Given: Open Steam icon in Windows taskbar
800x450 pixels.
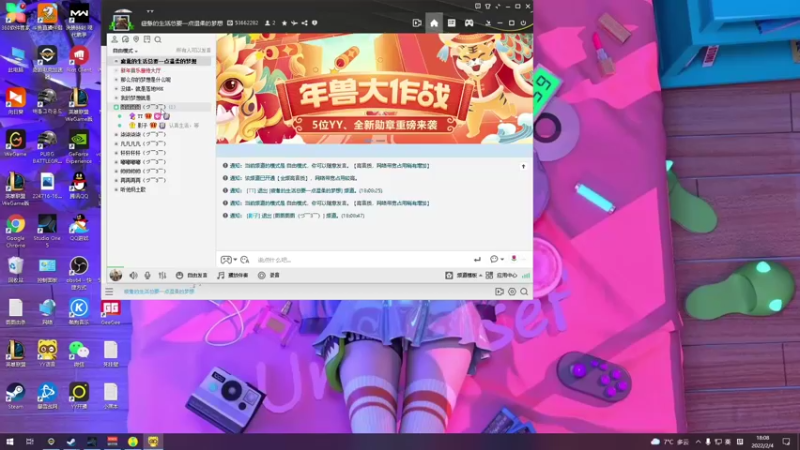Looking at the screenshot, I should 71,441.
